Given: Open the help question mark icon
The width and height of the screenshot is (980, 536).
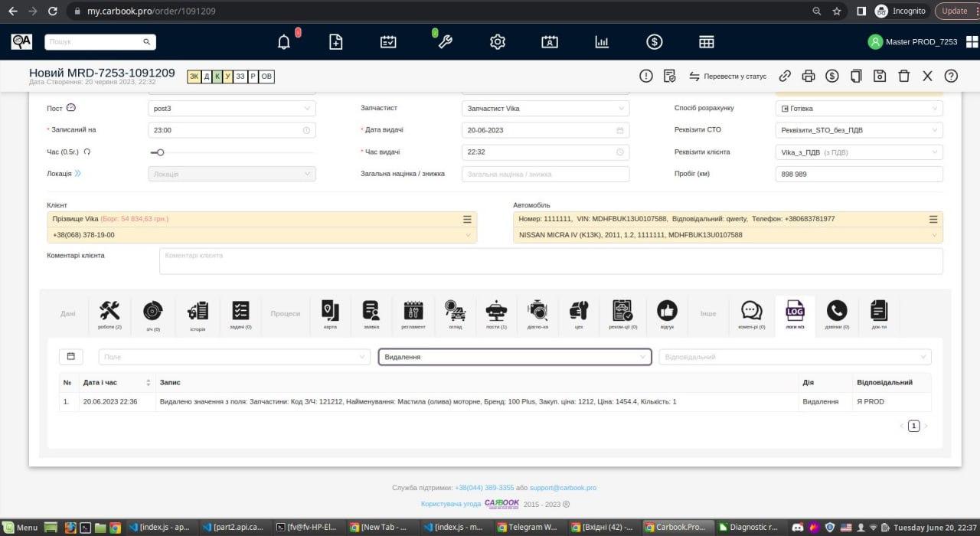Looking at the screenshot, I should click(951, 76).
